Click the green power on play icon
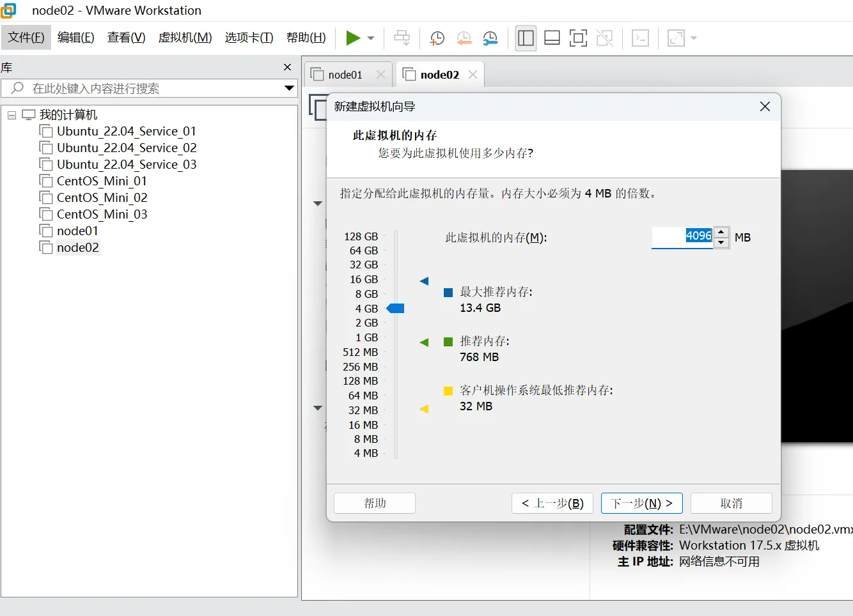853x616 pixels. pos(353,38)
